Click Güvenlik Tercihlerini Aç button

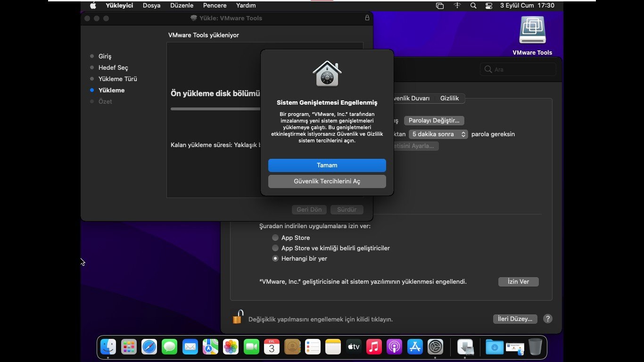327,181
